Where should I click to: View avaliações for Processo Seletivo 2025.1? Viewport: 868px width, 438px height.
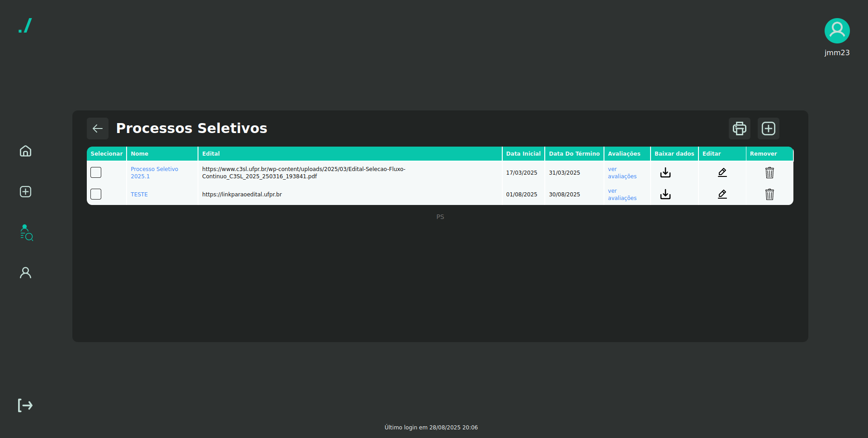(x=622, y=172)
